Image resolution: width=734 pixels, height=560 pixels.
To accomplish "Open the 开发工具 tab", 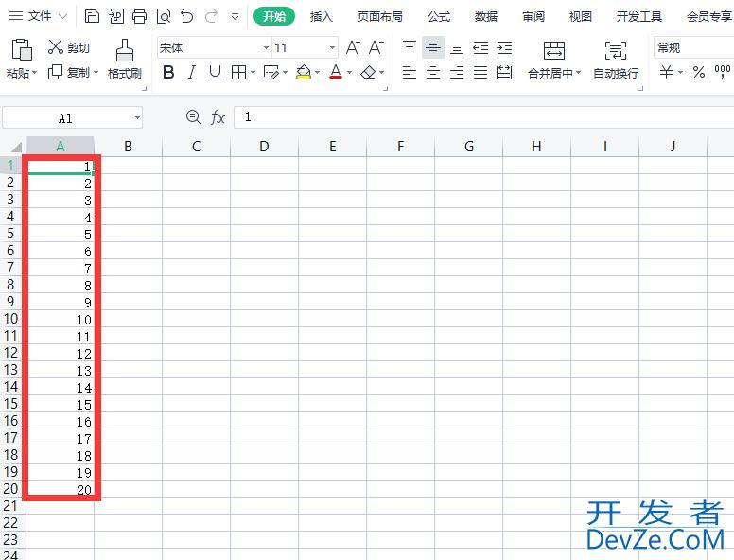I will point(639,16).
